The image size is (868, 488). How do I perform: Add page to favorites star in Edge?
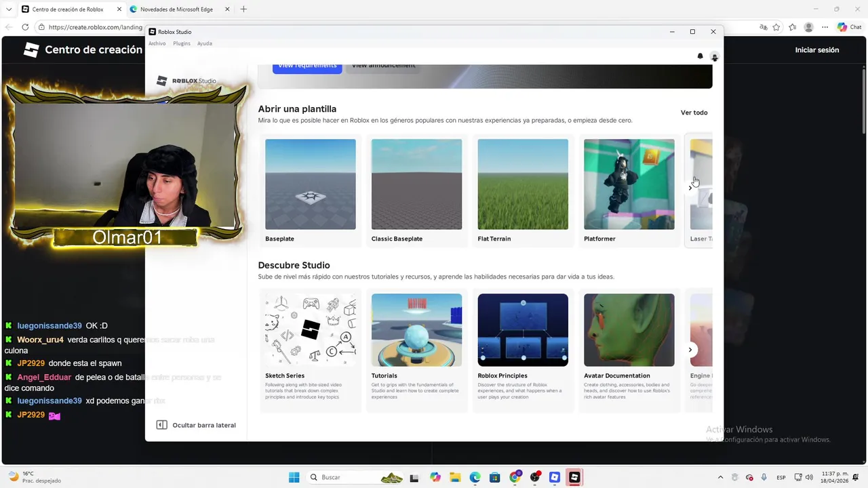point(776,27)
